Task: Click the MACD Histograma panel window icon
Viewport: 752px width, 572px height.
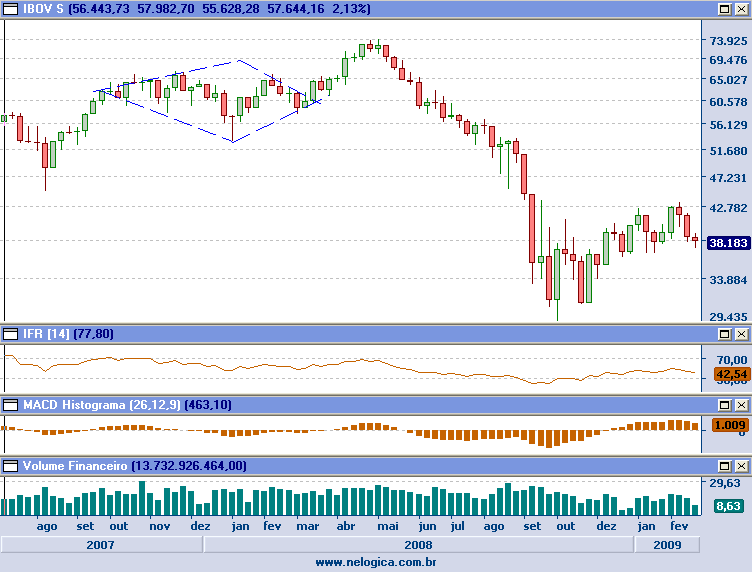Action: point(9,405)
